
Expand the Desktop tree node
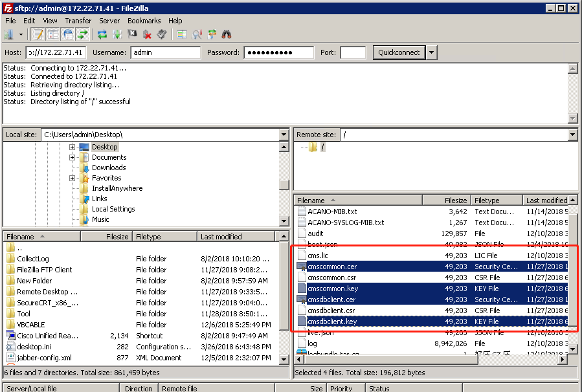tap(72, 147)
